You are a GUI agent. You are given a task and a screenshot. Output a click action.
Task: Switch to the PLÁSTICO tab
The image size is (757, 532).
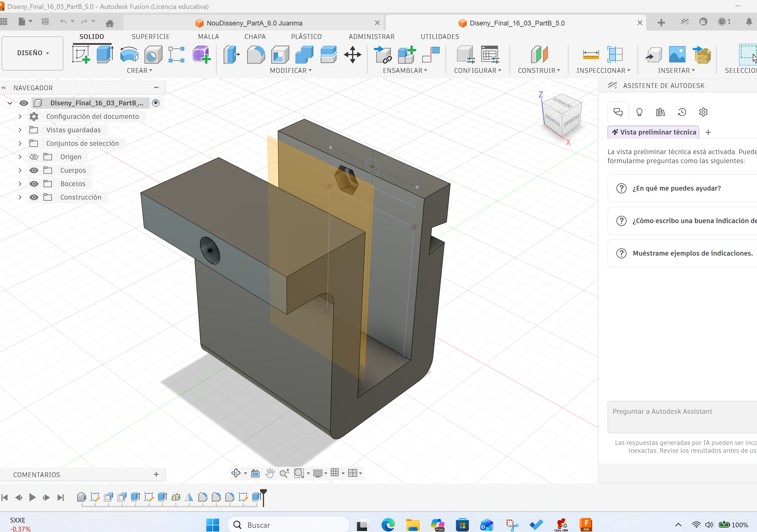[306, 37]
